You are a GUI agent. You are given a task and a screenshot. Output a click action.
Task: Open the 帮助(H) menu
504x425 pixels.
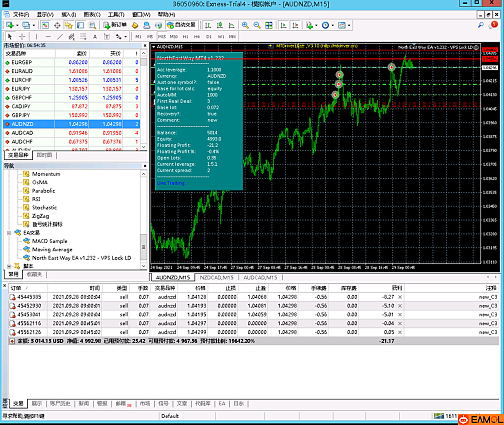tap(166, 14)
